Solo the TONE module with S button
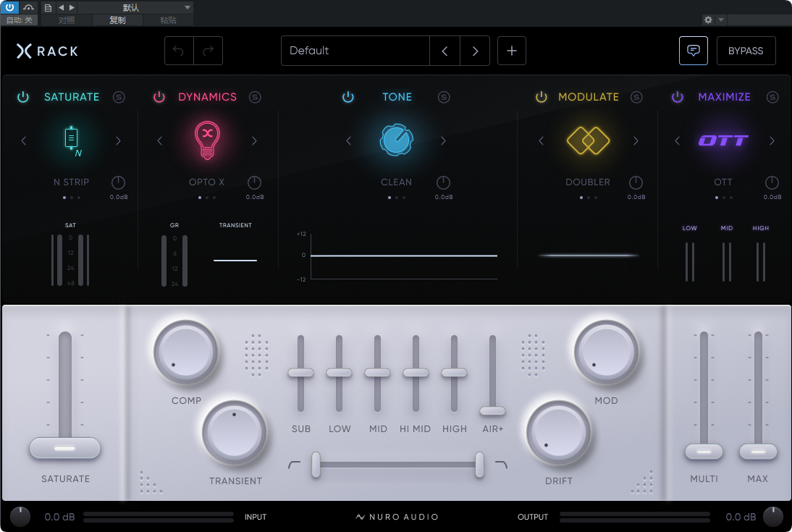Screen dimensions: 792x532 [x=444, y=97]
